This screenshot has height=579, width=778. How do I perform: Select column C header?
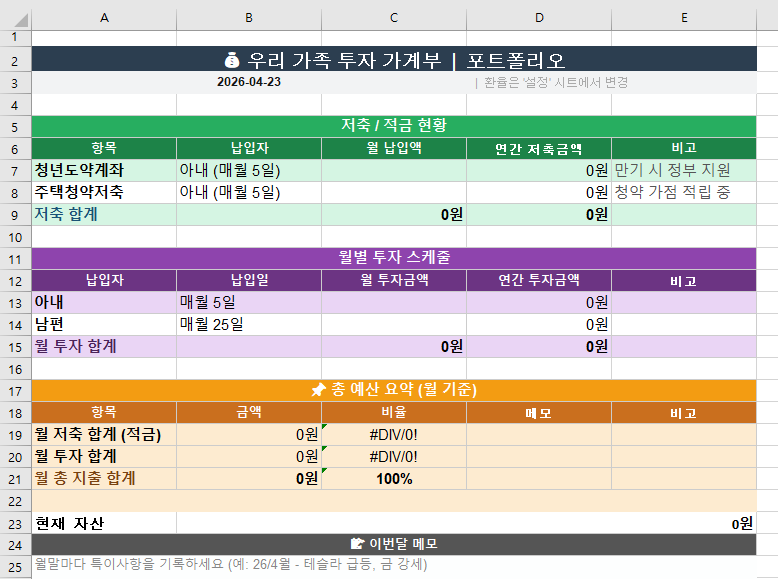[394, 18]
